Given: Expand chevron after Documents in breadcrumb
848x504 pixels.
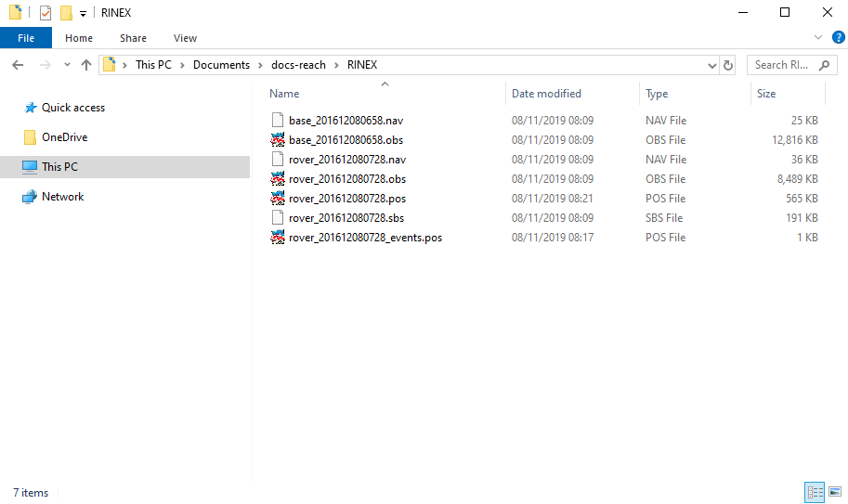Looking at the screenshot, I should (x=260, y=65).
